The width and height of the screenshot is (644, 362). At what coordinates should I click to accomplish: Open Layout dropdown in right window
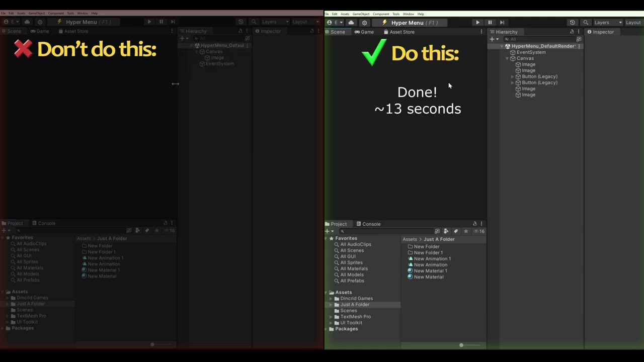(x=633, y=22)
